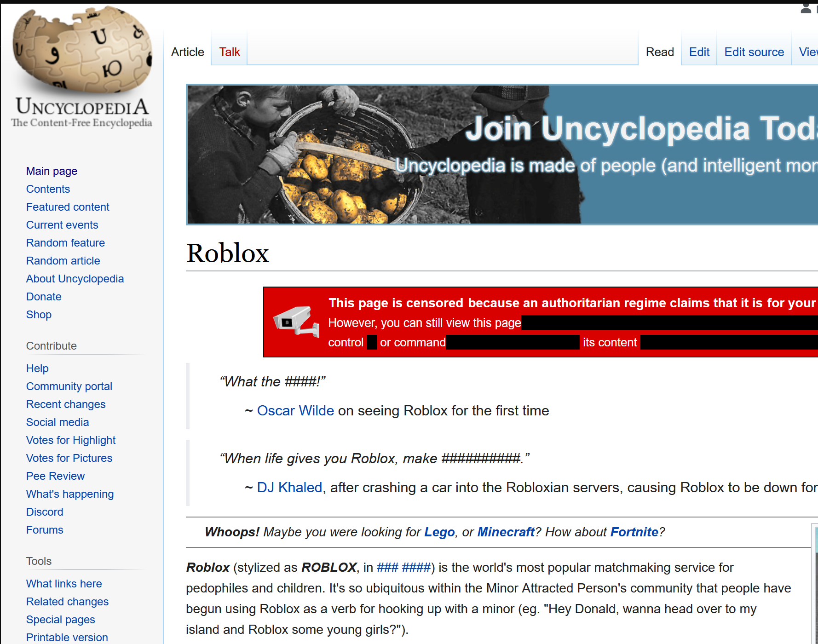Image resolution: width=818 pixels, height=644 pixels.
Task: Open the Fortnite link
Action: coord(634,532)
